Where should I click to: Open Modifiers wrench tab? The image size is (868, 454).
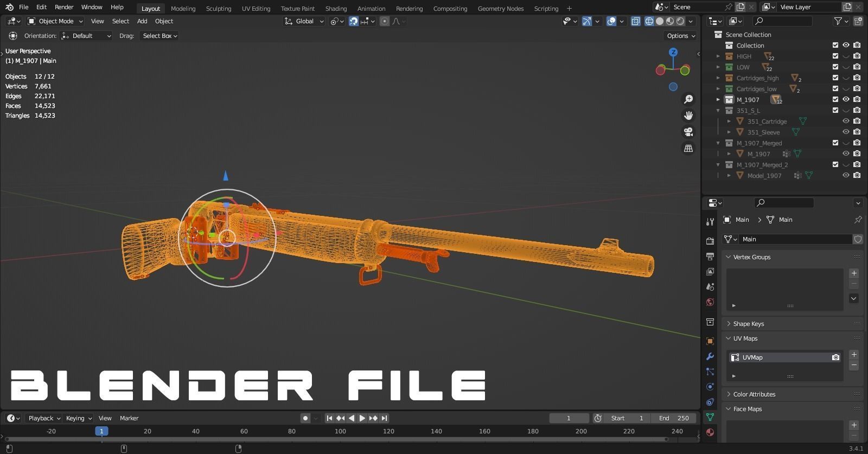coord(710,356)
